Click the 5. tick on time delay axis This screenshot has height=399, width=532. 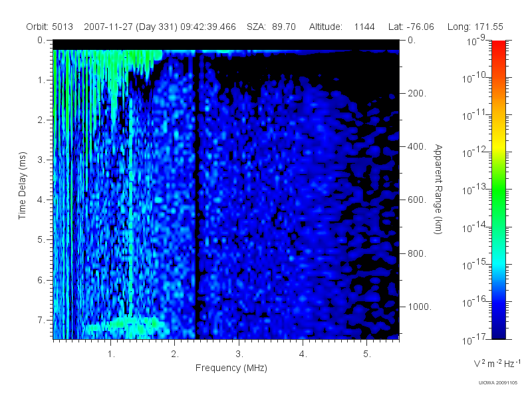point(41,239)
